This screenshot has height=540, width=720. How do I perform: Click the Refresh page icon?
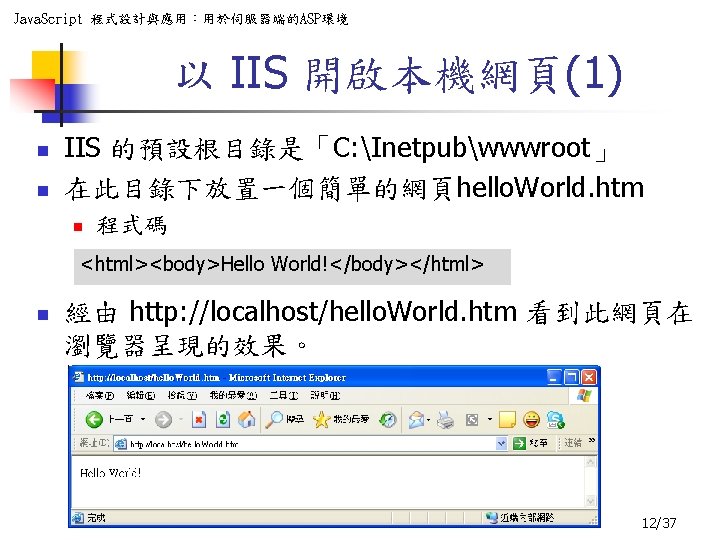tap(223, 419)
